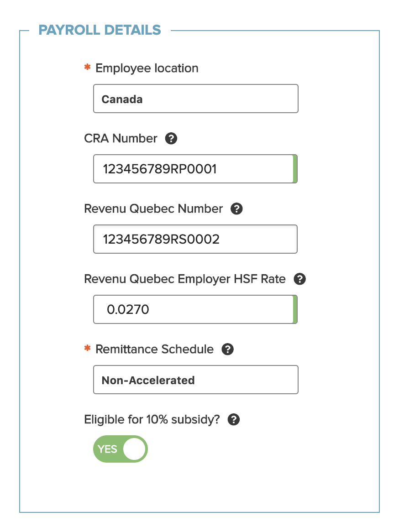This screenshot has height=532, width=399.
Task: Open the CRA Number help tooltip icon
Action: pyautogui.click(x=171, y=138)
